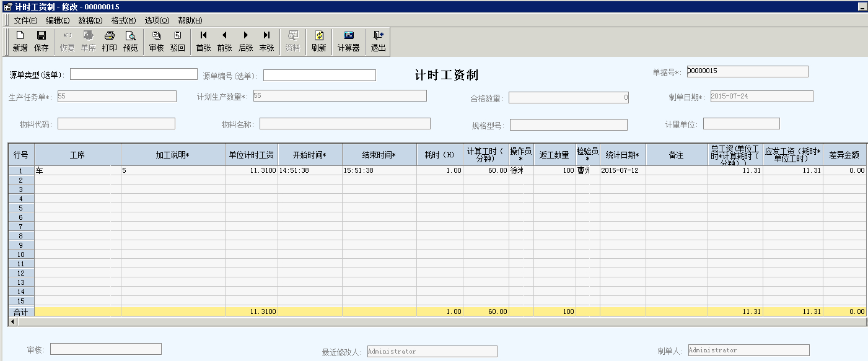The image size is (868, 361).
Task: Click the 结束时间 column header
Action: click(x=379, y=155)
